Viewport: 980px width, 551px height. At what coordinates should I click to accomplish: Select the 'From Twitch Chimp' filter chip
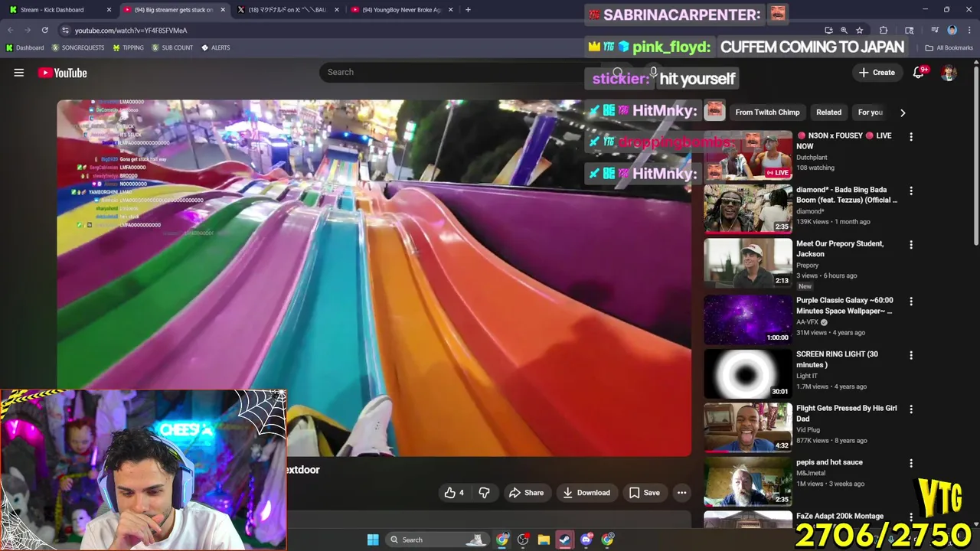click(767, 112)
